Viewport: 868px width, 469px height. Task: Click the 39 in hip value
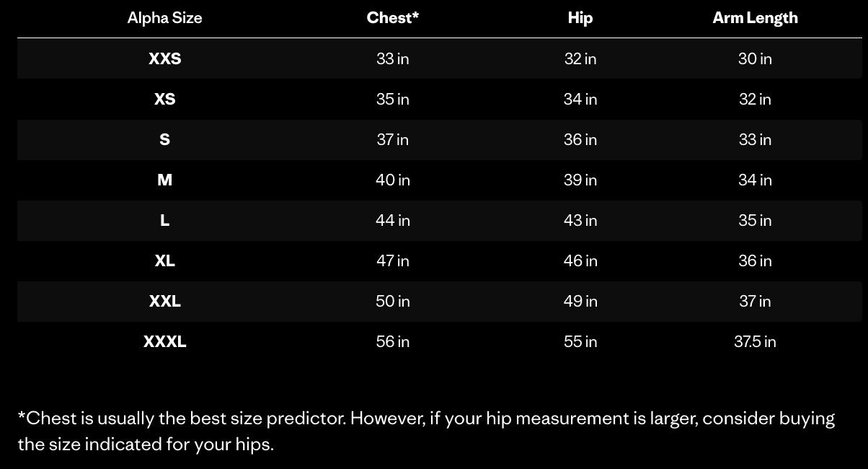(580, 180)
